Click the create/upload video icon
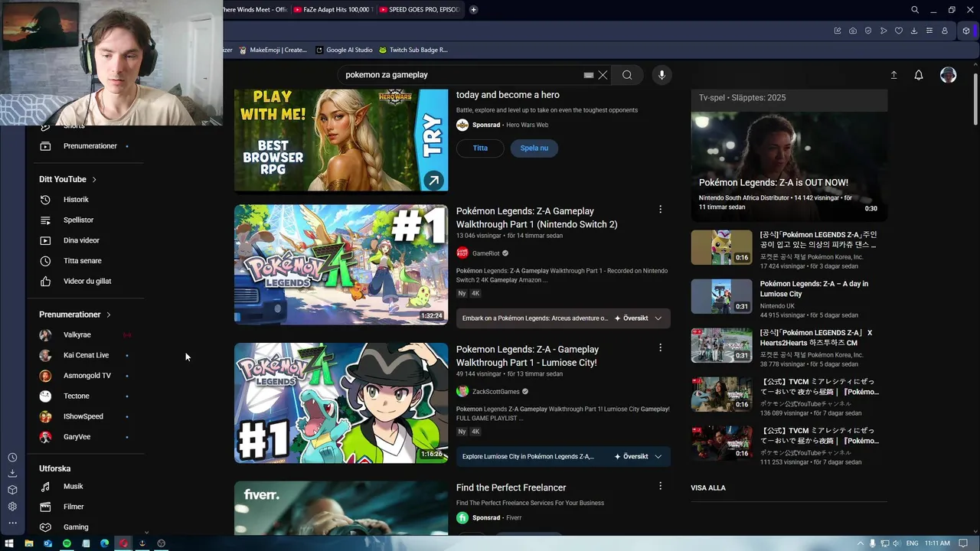 pyautogui.click(x=893, y=75)
